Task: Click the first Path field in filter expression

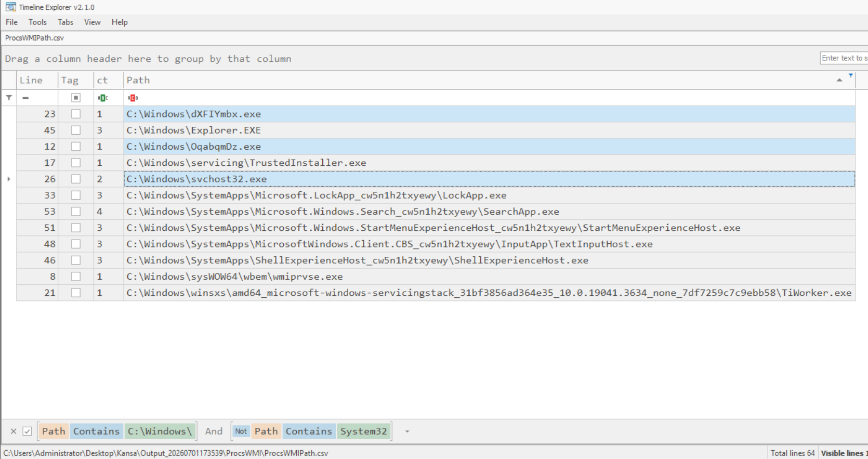Action: 54,431
